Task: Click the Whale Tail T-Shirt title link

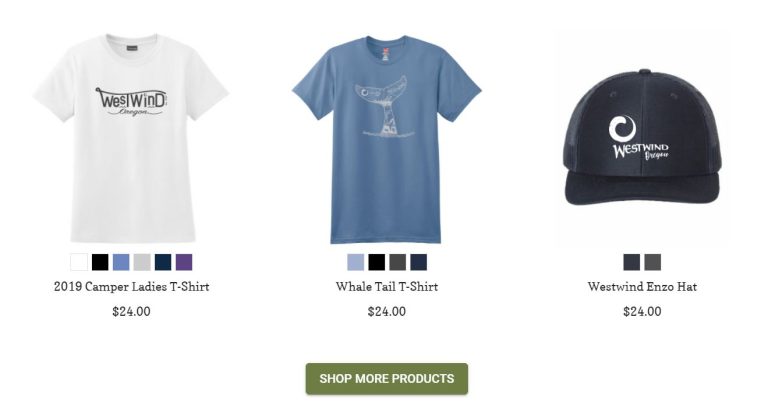Action: pyautogui.click(x=387, y=287)
